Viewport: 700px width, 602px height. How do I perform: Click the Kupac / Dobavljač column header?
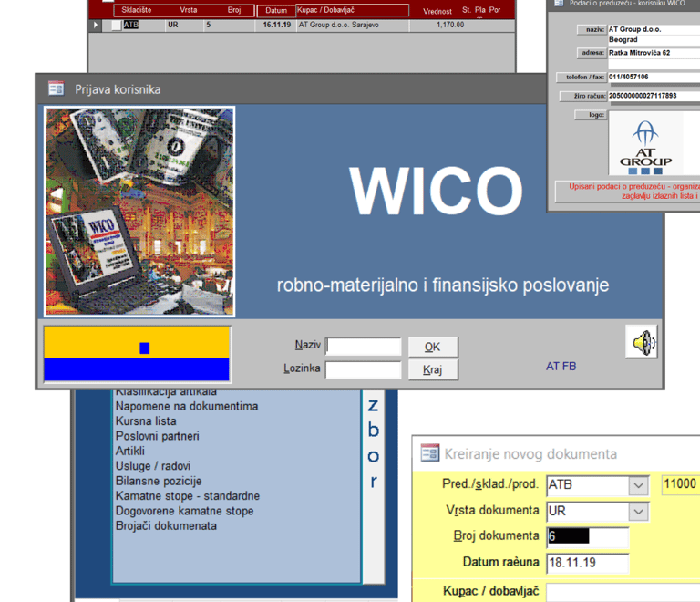pos(353,10)
